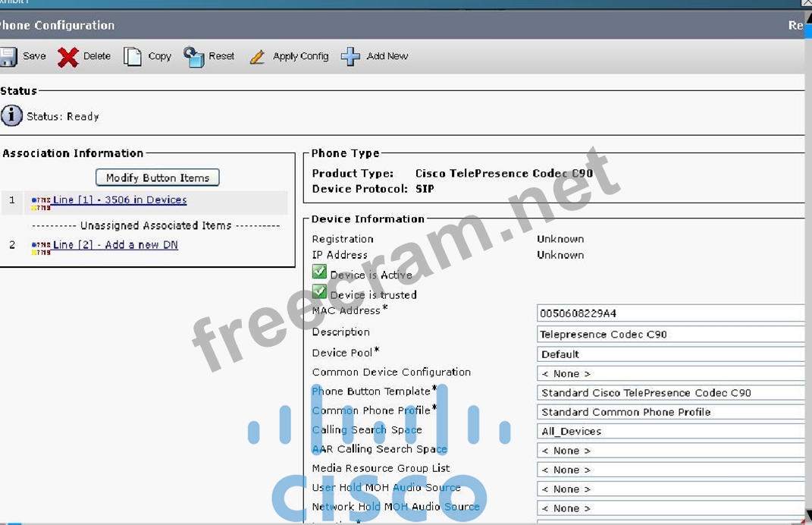
Task: Toggle the Device is trusted checkbox
Action: (x=319, y=292)
